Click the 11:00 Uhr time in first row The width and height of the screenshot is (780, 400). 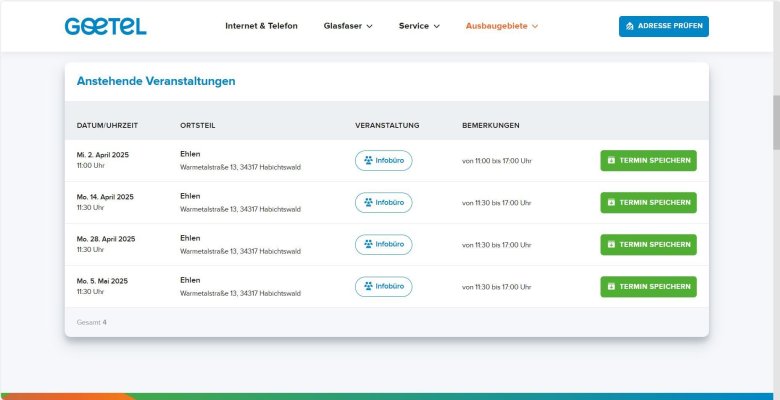click(x=91, y=166)
